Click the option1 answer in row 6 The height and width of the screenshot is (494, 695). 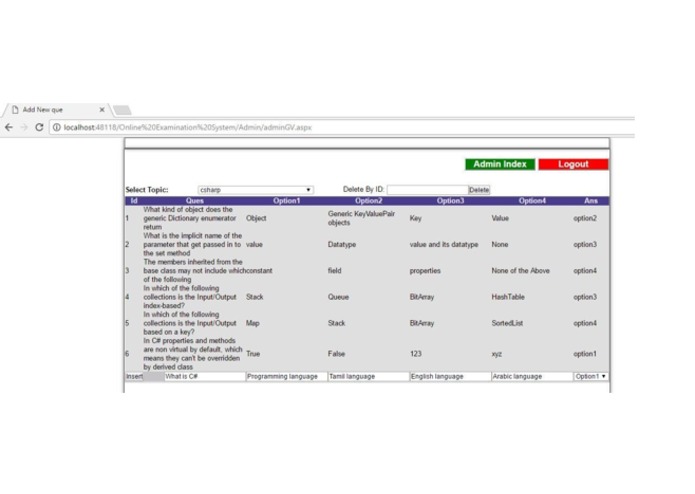(585, 354)
